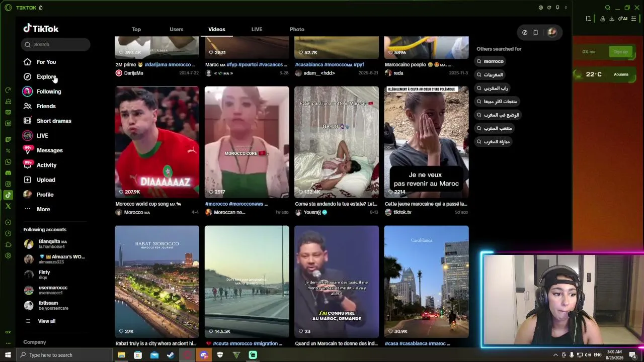
Task: Switch to the Photo results tab
Action: coord(297,29)
